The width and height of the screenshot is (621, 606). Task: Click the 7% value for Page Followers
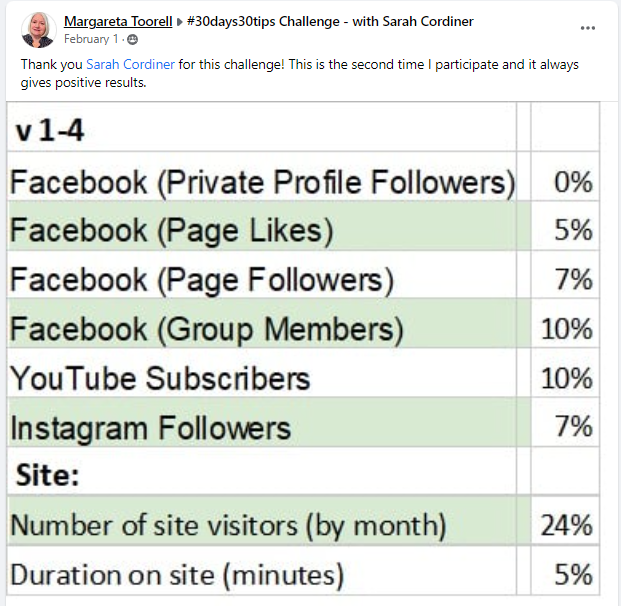573,280
